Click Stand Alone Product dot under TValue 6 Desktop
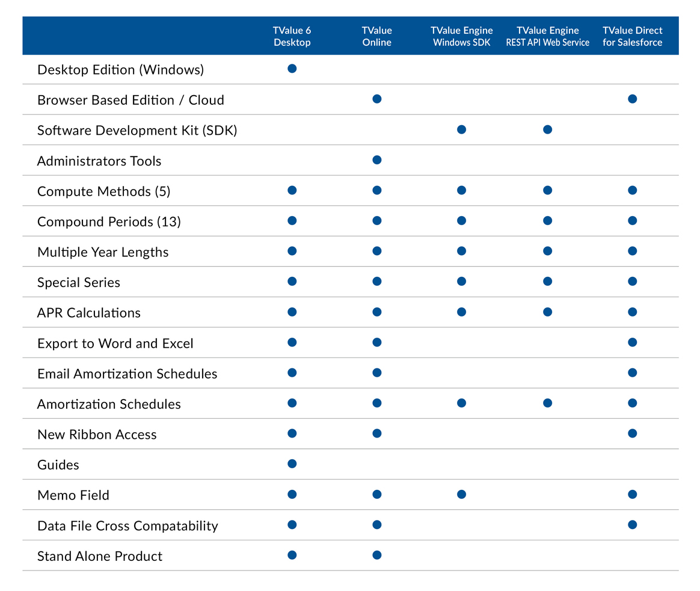Viewport: 700px width, 591px height. (x=292, y=555)
